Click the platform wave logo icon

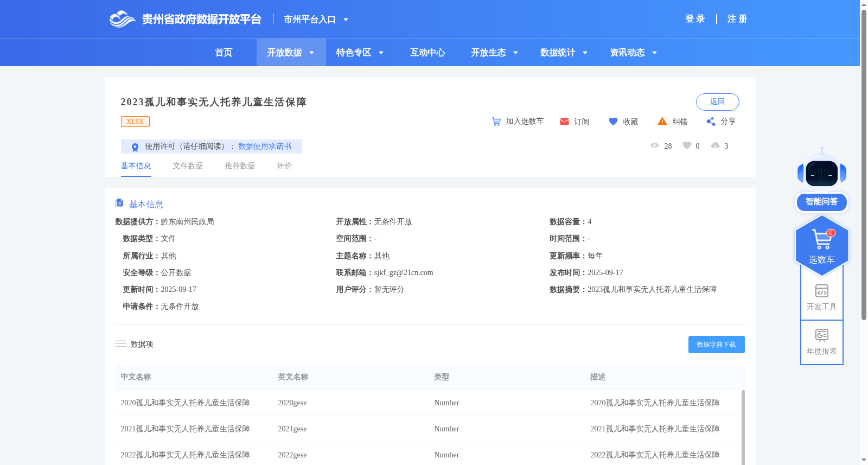(x=122, y=19)
